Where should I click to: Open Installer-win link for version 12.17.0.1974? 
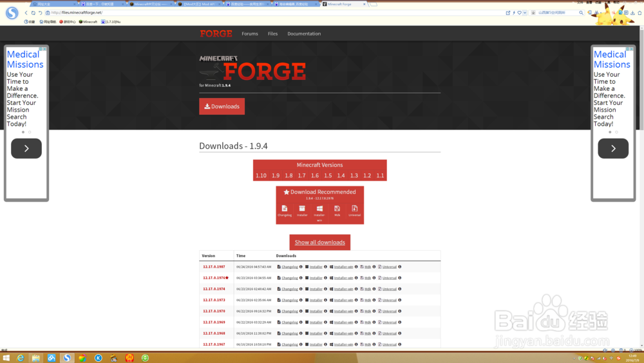343,289
